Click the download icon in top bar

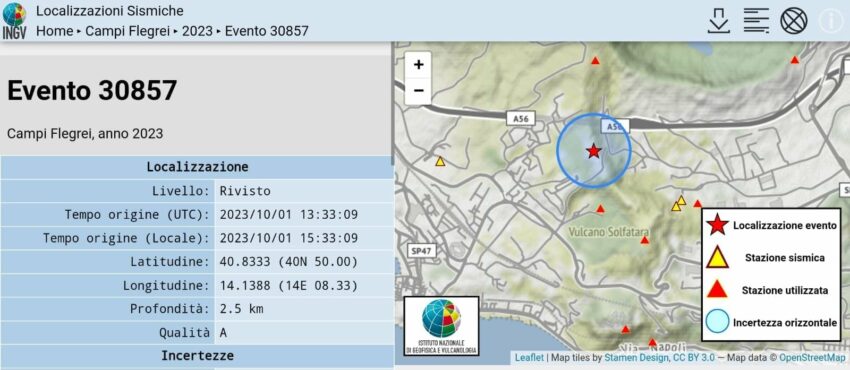click(x=718, y=21)
